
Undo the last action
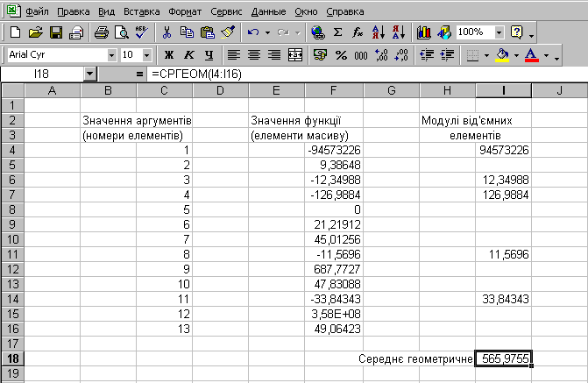pyautogui.click(x=253, y=32)
